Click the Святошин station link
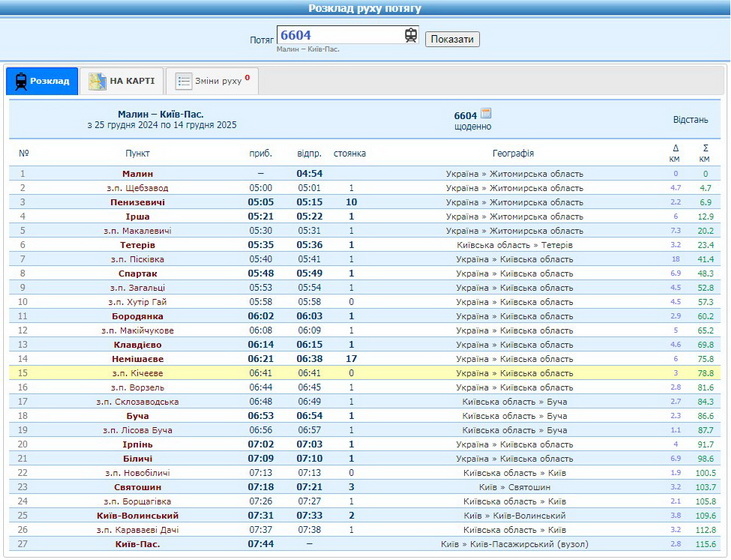 (x=138, y=487)
